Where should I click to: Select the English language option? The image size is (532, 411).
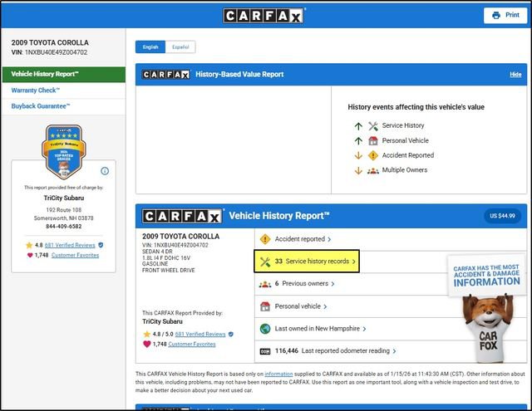[x=150, y=47]
